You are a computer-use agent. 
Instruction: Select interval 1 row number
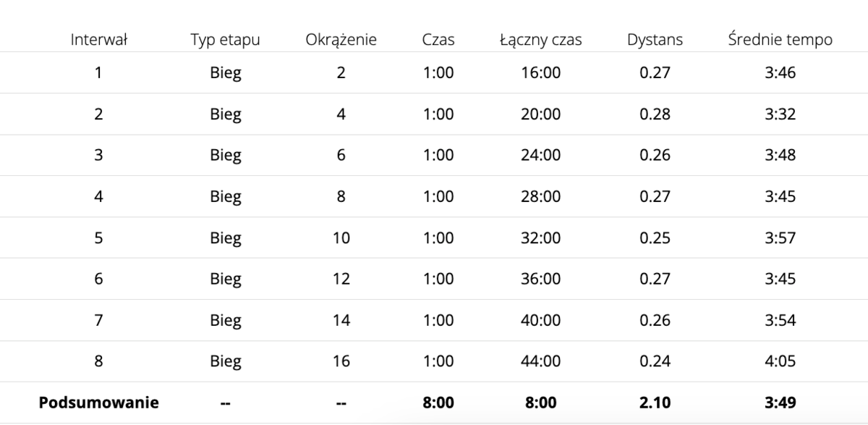(98, 72)
